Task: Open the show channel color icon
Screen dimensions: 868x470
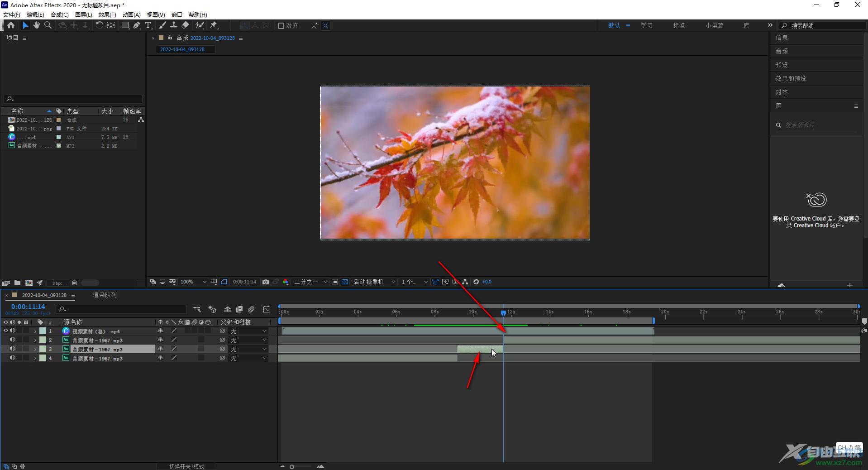Action: (286, 282)
